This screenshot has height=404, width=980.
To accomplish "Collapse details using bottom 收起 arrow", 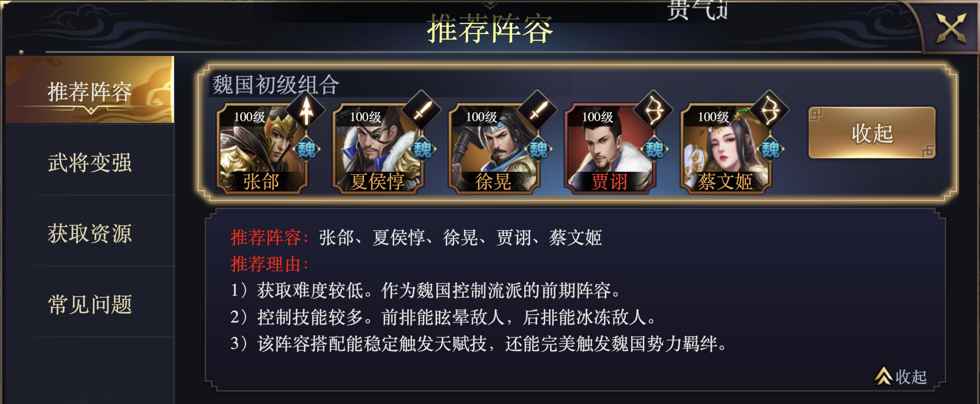I will pyautogui.click(x=900, y=376).
